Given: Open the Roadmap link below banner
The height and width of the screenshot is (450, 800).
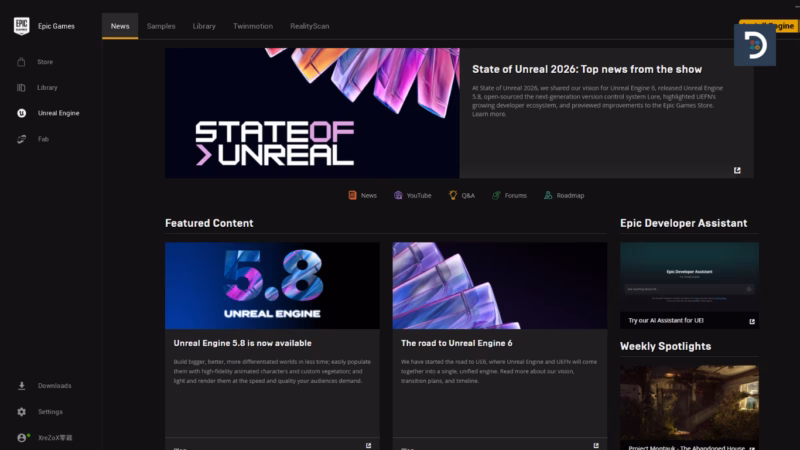Looking at the screenshot, I should point(570,195).
